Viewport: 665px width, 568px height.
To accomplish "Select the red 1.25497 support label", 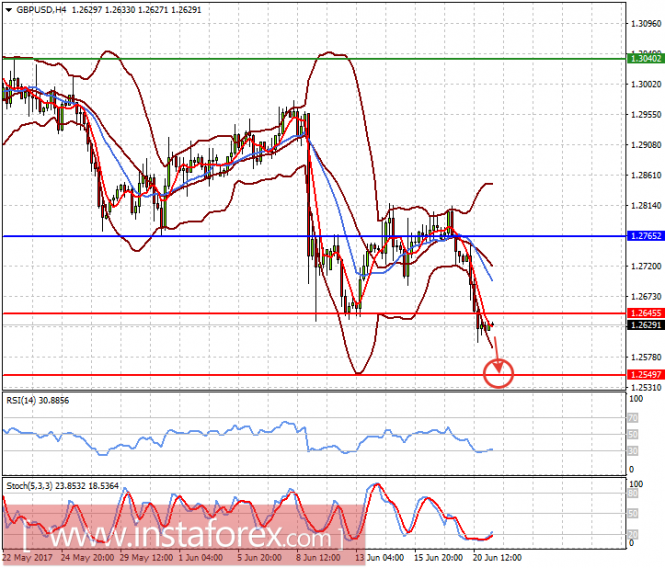I will [645, 374].
